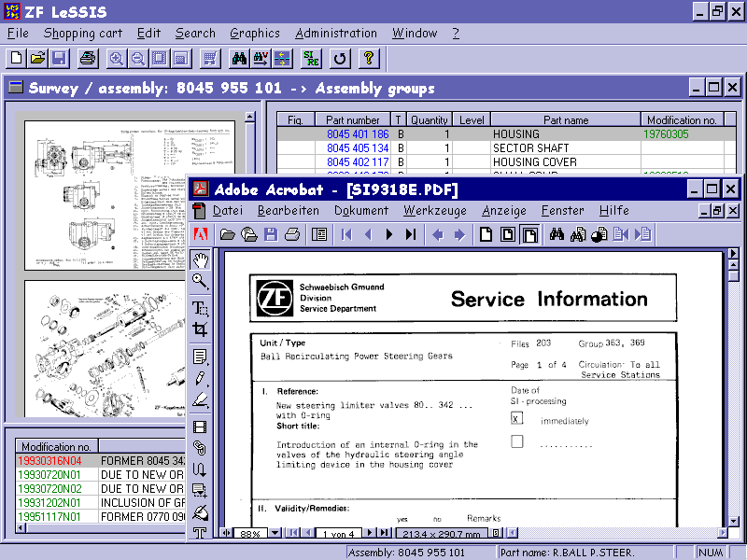Screen dimensions: 747x560
Task: Click the 88% zoom field in Acrobat status bar
Action: [x=250, y=533]
